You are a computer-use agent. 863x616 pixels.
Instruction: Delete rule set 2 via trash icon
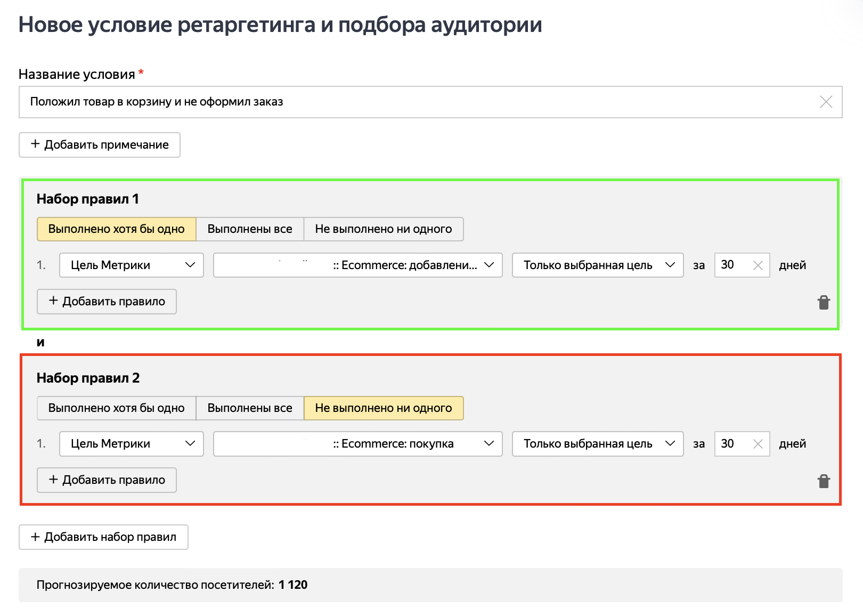(x=824, y=481)
